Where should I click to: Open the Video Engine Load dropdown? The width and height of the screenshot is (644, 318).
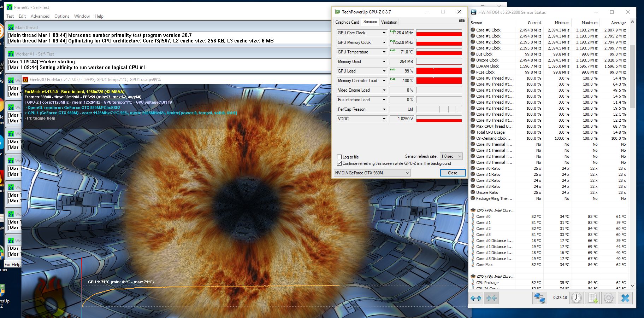[x=384, y=90]
